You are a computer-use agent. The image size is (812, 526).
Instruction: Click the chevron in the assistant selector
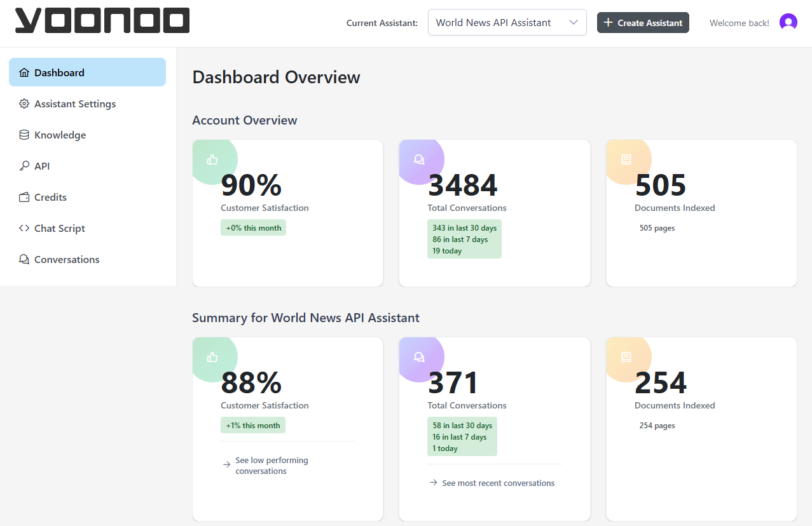[574, 22]
